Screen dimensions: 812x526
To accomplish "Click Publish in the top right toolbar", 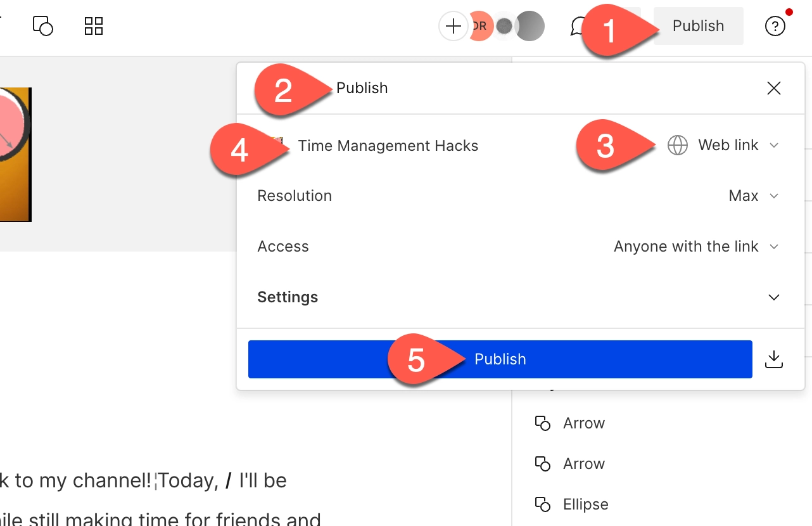I will coord(698,26).
